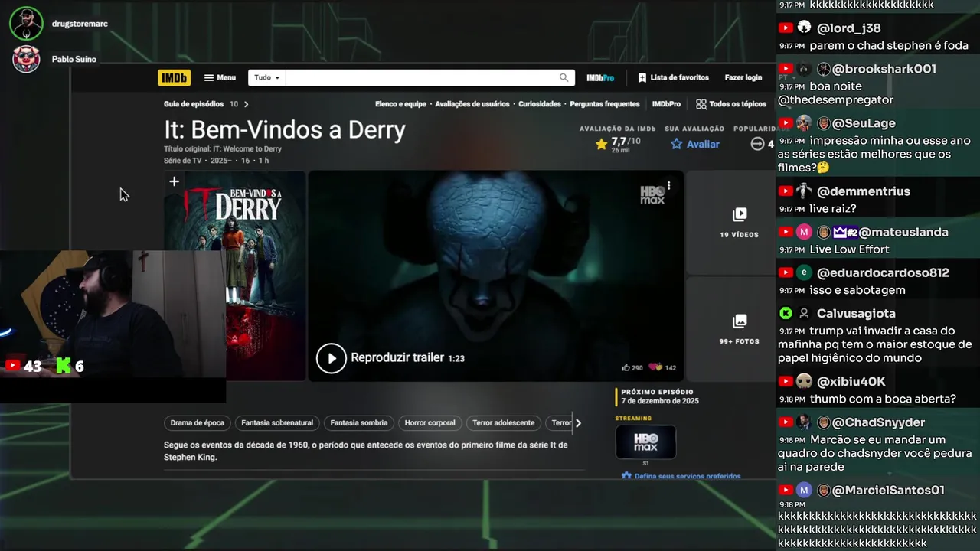This screenshot has width=980, height=551.
Task: Select Fantasia sombria genre chip
Action: (359, 422)
